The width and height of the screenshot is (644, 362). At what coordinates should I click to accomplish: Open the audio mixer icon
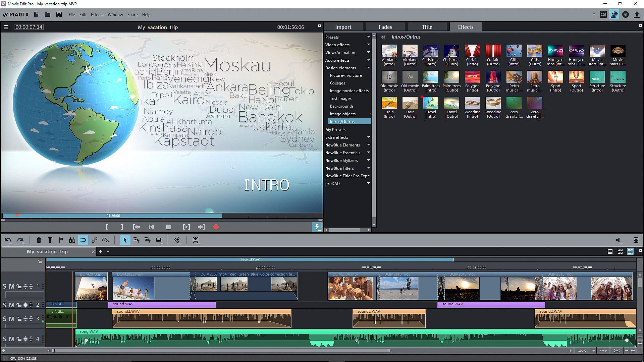(636, 240)
